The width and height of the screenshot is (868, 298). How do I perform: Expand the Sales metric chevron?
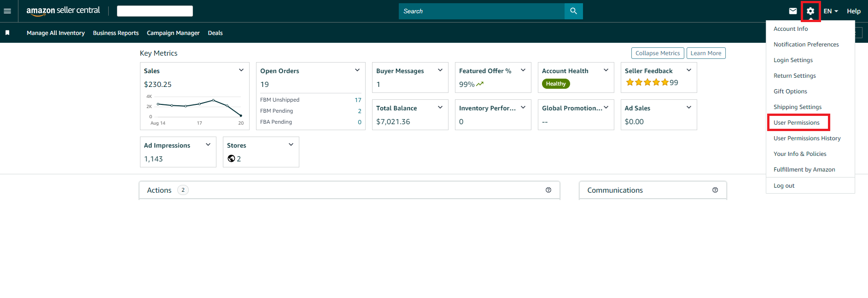(x=241, y=70)
